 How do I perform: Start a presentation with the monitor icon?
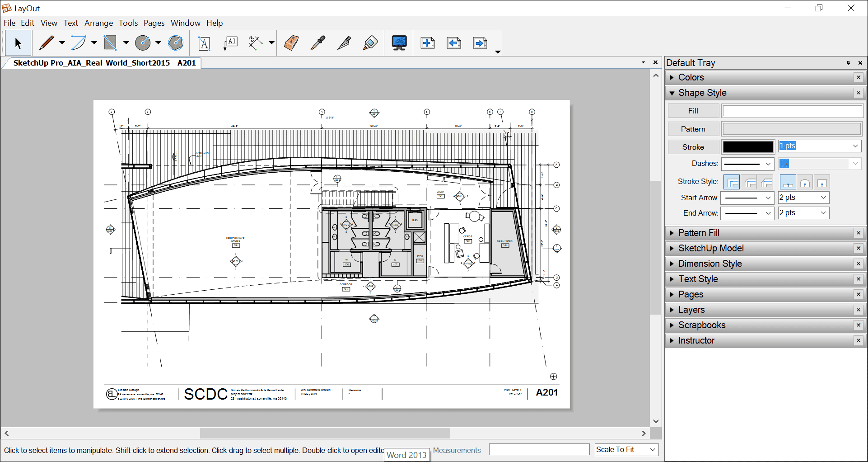point(398,43)
